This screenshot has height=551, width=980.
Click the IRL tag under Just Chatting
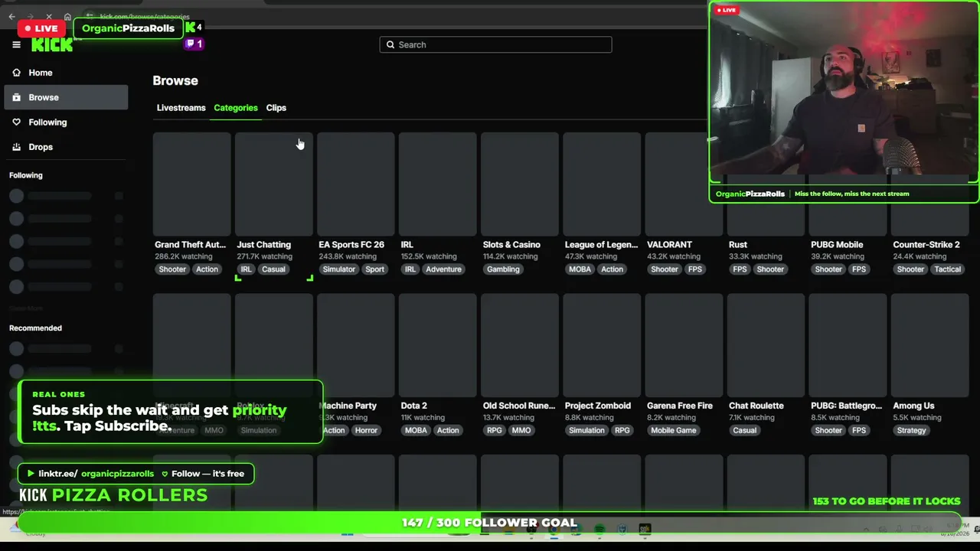246,269
